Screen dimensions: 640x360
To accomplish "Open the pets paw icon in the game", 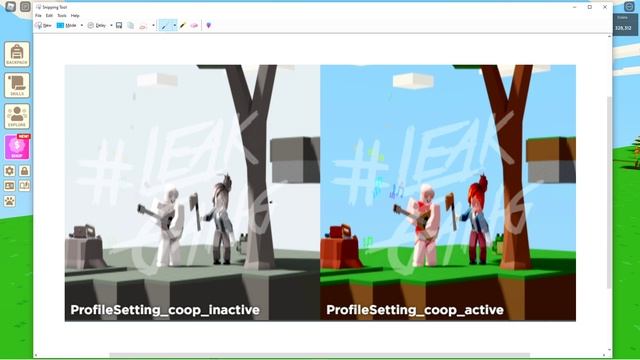I will (x=10, y=201).
